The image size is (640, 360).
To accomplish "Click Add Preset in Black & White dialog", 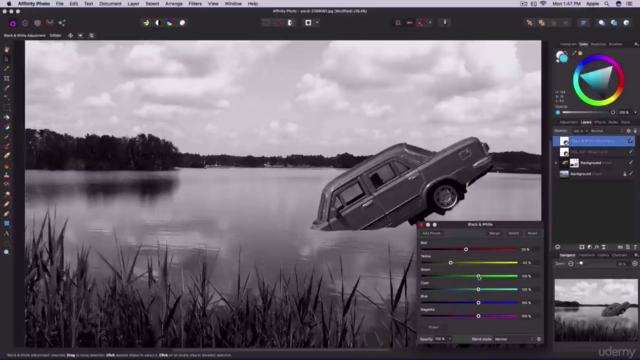I will click(431, 233).
